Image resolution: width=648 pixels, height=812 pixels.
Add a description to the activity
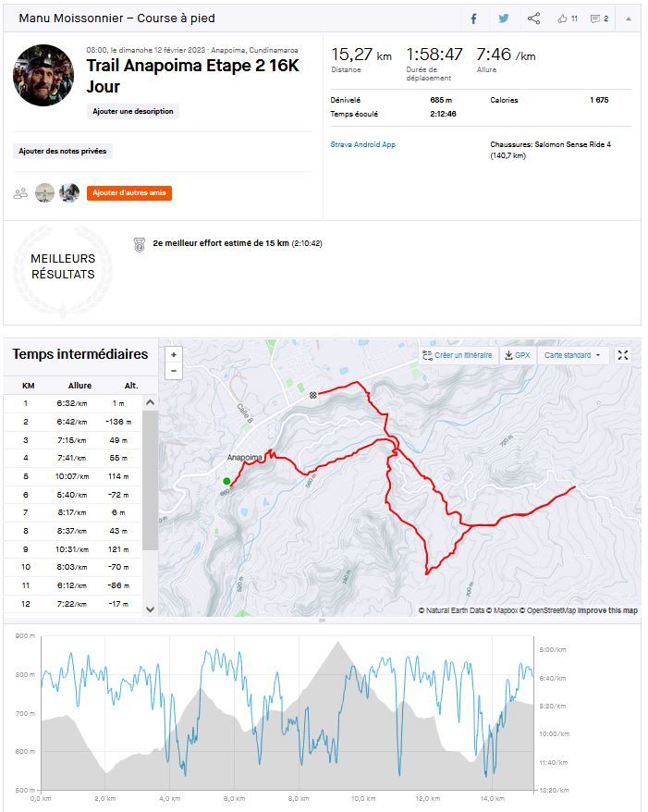132,111
